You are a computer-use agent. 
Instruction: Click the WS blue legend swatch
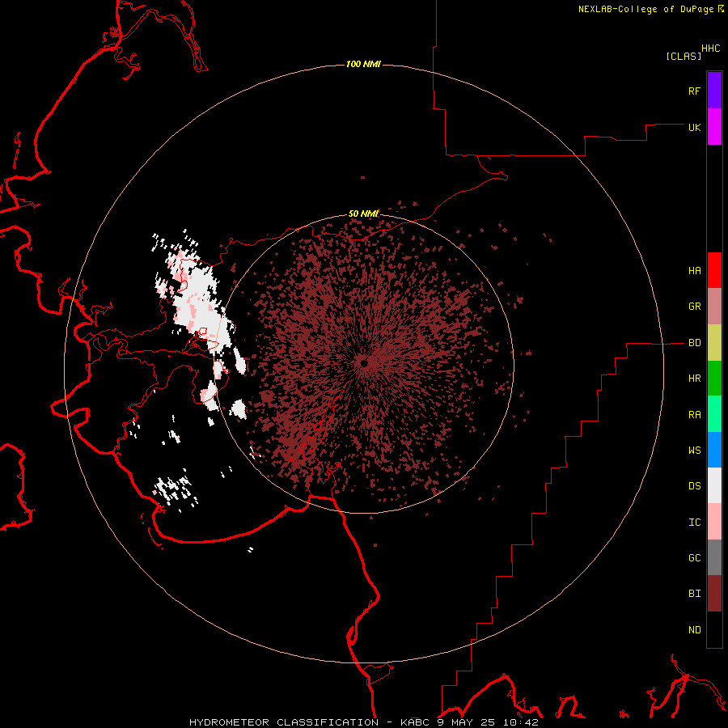click(x=714, y=450)
